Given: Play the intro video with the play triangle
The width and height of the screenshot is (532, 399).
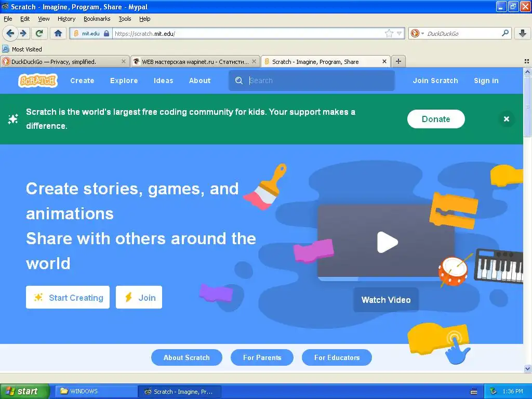Looking at the screenshot, I should pyautogui.click(x=387, y=242).
